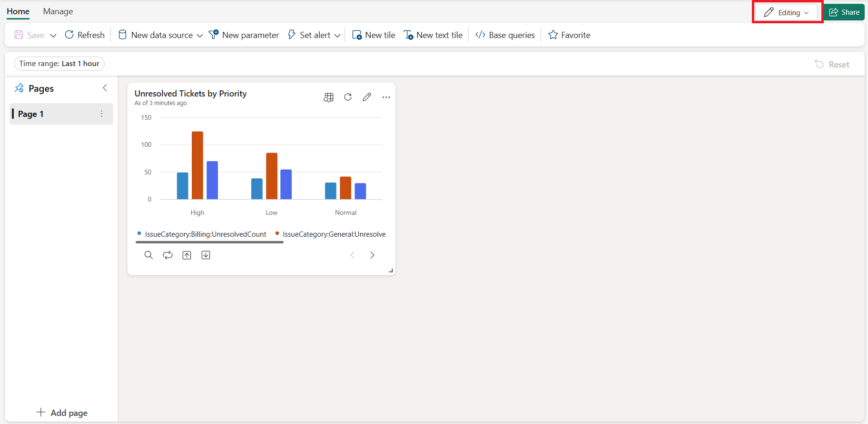Click the invert legend selection icon
The height and width of the screenshot is (424, 868).
pyautogui.click(x=168, y=255)
